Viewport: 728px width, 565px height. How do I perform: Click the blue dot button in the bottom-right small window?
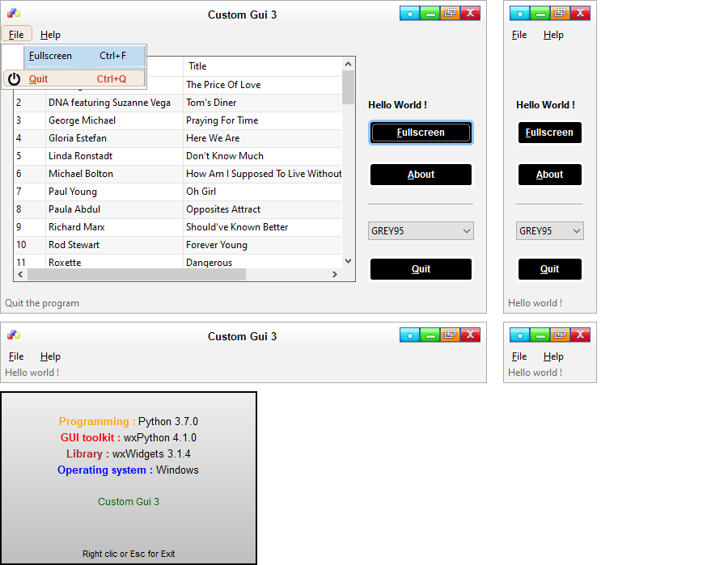click(x=519, y=335)
